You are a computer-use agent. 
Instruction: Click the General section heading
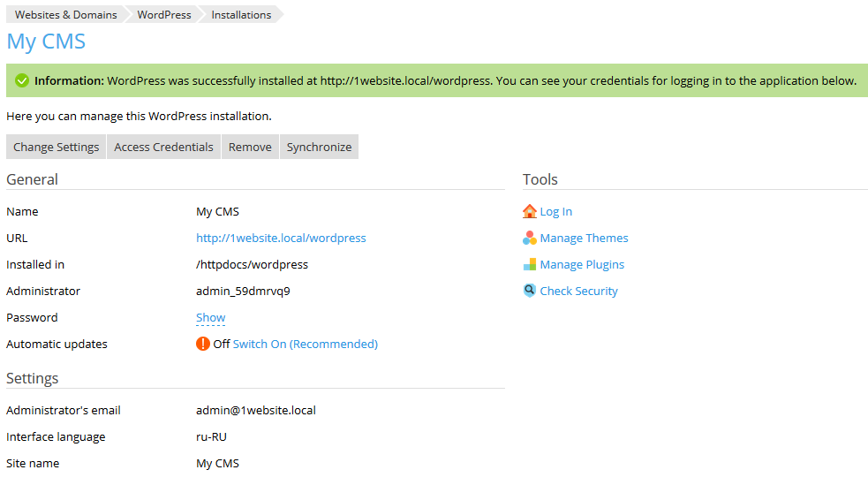[x=32, y=179]
